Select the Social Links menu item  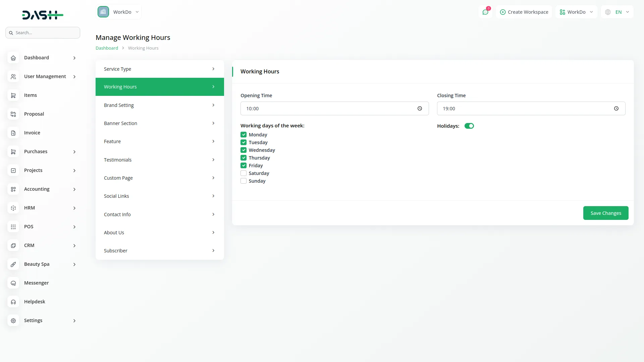[x=160, y=196]
